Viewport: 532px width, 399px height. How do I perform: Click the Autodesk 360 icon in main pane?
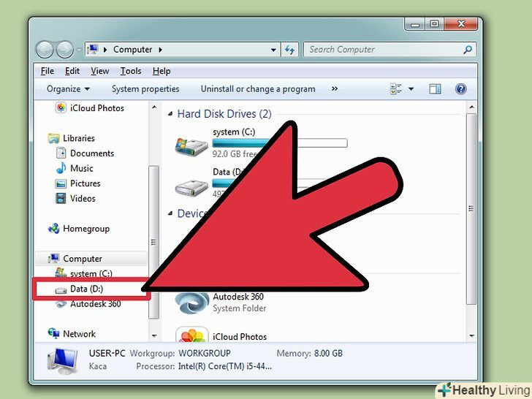point(192,303)
